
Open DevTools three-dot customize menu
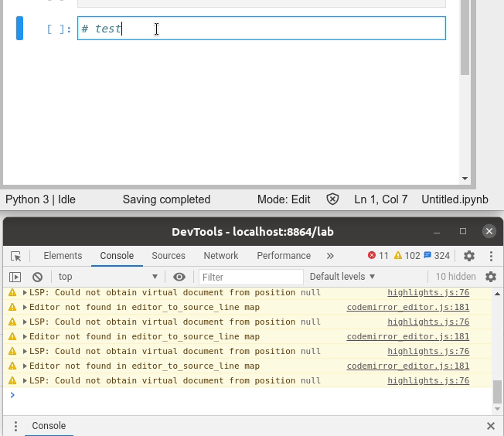pos(491,256)
